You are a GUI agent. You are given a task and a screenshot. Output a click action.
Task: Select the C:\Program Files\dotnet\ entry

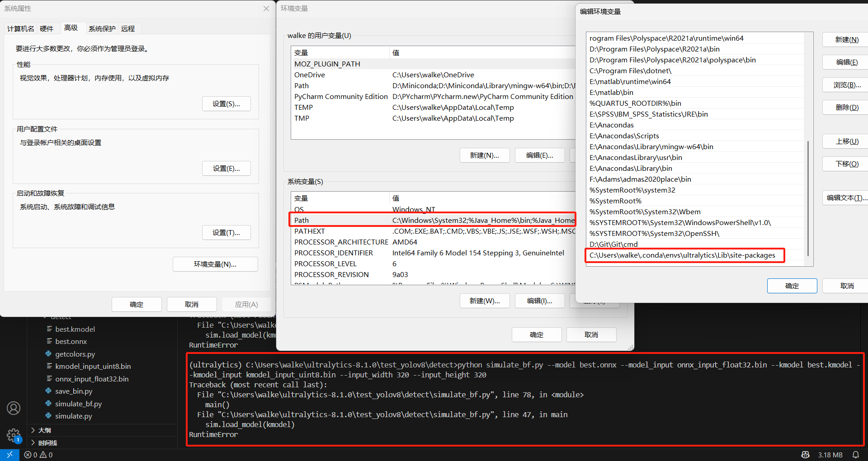click(695, 71)
